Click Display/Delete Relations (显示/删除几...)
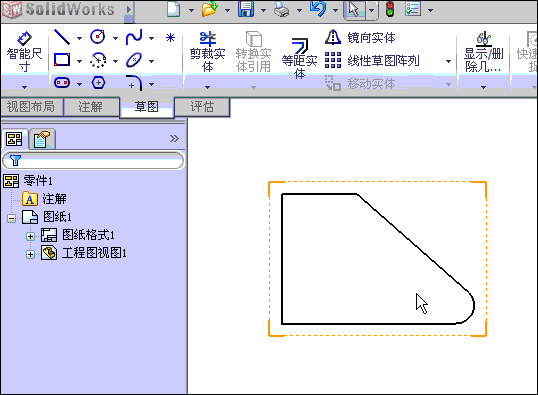 [483, 52]
